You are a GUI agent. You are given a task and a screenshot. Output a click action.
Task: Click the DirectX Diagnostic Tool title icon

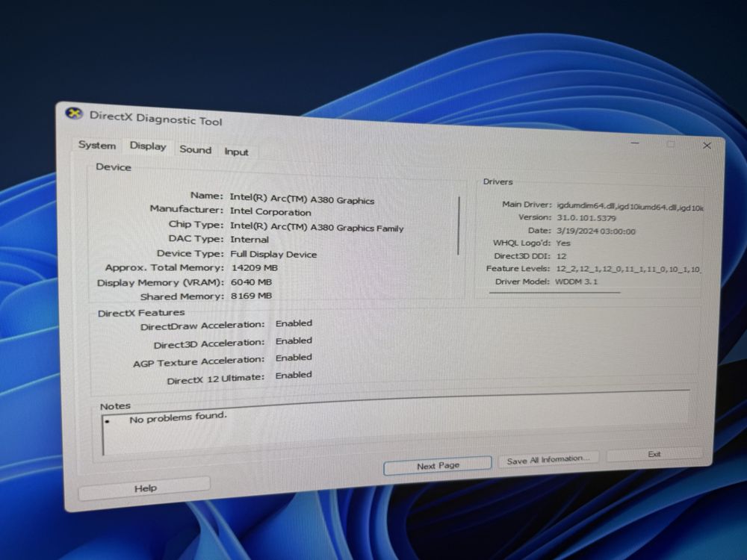coord(74,113)
